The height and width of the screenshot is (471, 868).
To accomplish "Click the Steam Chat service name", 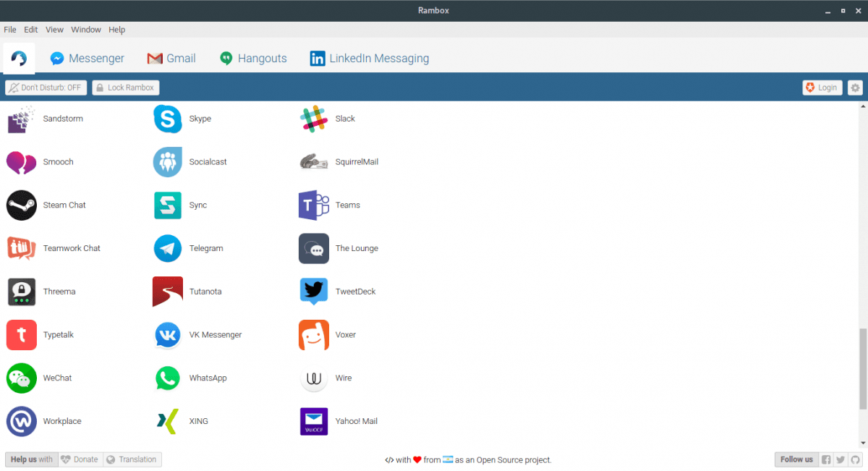I will (x=64, y=205).
